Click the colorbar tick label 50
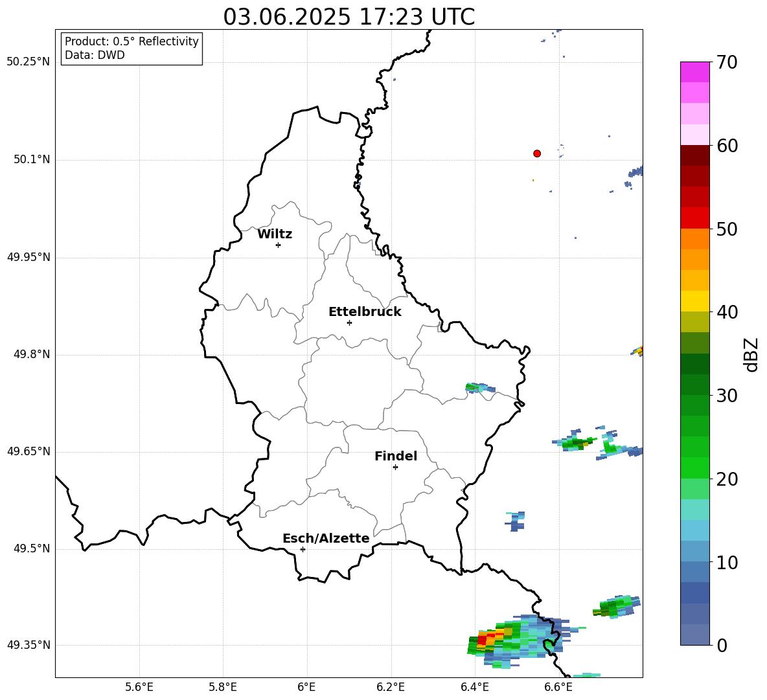The height and width of the screenshot is (700, 767). tap(727, 229)
